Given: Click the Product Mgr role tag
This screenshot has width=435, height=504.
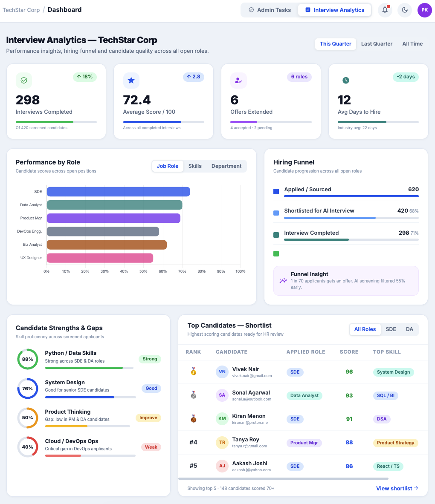Looking at the screenshot, I should pos(304,443).
